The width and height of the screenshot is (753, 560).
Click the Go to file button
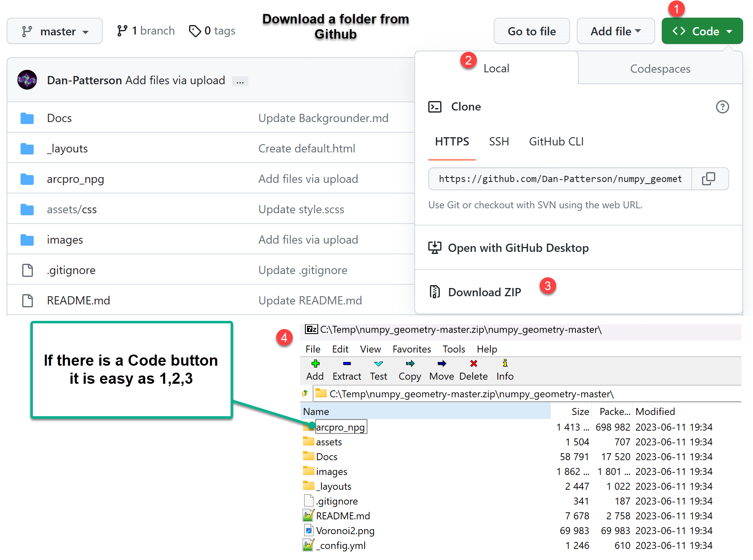(x=531, y=31)
